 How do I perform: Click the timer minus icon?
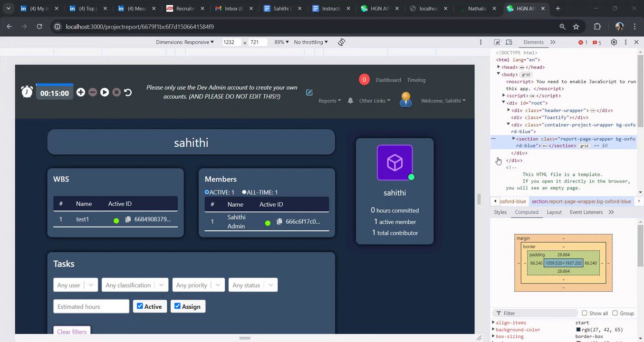pyautogui.click(x=93, y=92)
